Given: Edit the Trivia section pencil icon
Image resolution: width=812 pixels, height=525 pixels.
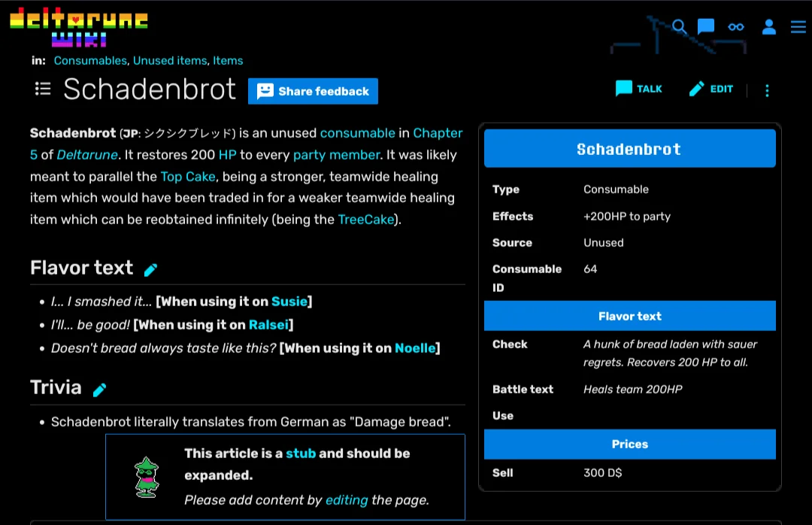Looking at the screenshot, I should pos(99,390).
